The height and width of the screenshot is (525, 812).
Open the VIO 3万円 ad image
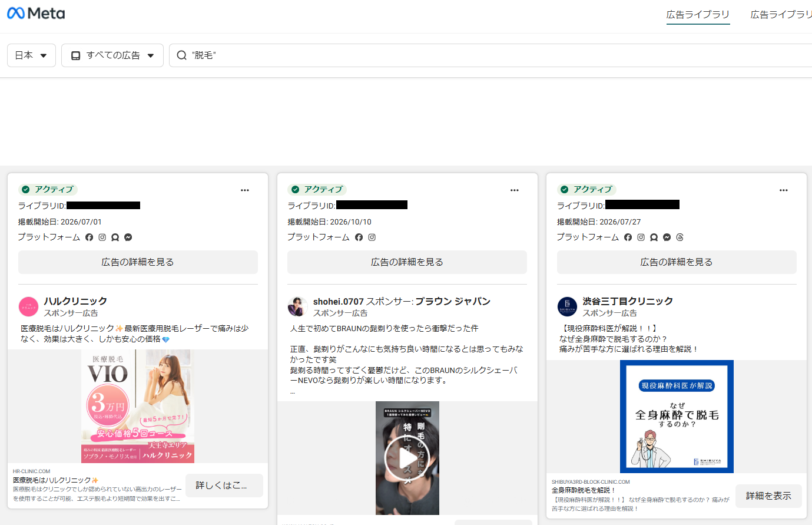pos(138,406)
